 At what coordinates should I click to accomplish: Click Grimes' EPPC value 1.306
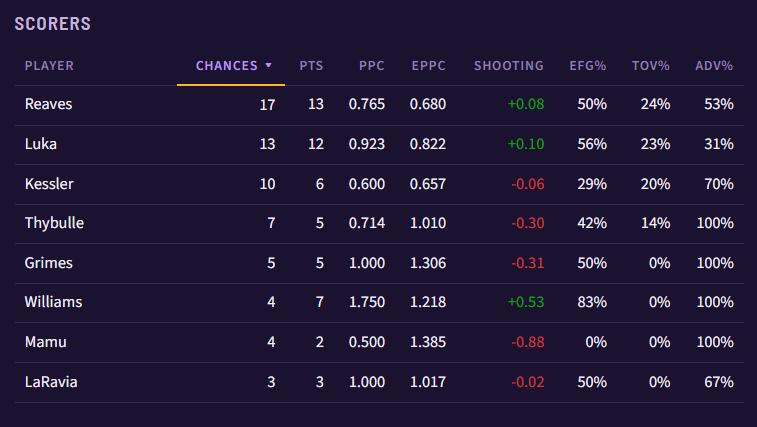pyautogui.click(x=428, y=263)
